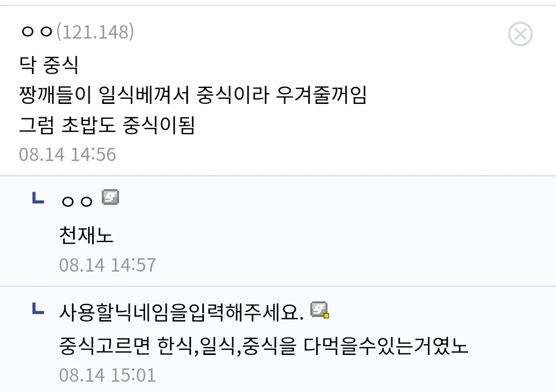Screen dimensions: 556x392
Task: Open the nickname 사용할닉네임을입력해주세요.
Action: coord(182,312)
